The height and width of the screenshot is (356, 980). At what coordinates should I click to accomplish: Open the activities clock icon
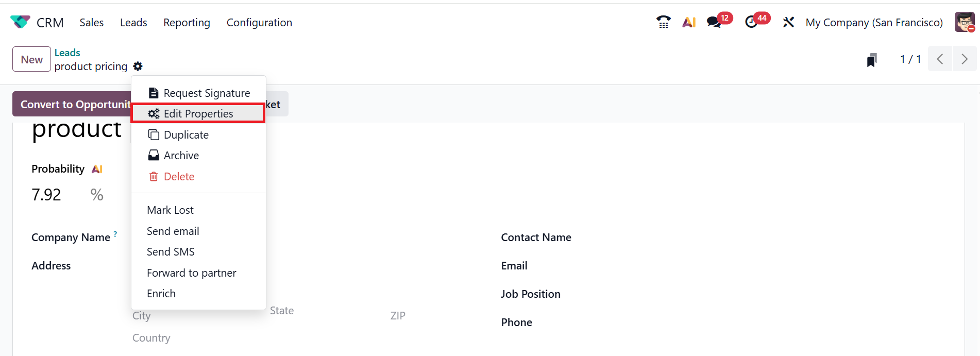751,22
